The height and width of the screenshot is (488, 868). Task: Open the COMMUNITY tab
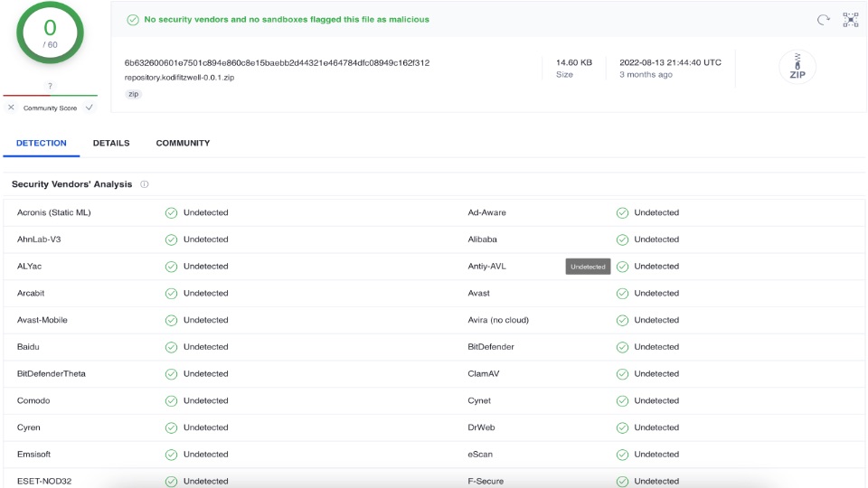pos(183,143)
